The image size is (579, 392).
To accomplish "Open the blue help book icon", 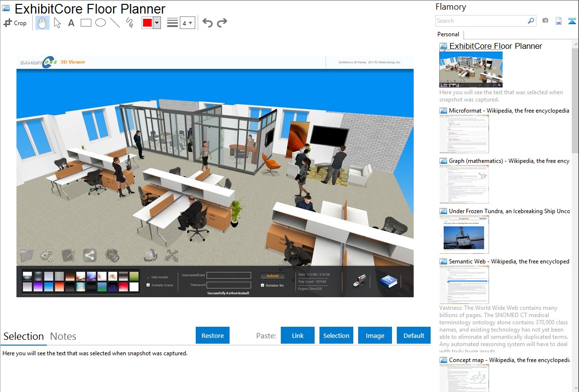I will (389, 281).
